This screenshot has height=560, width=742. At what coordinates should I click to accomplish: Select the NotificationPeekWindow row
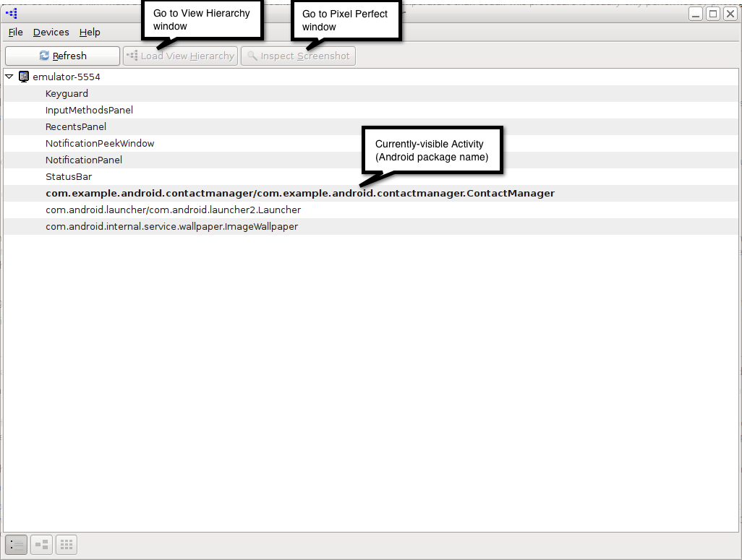tap(100, 143)
